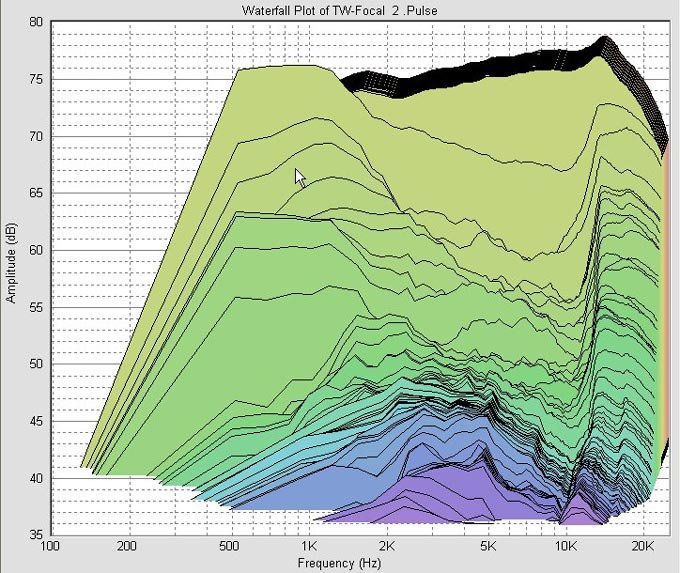Click the 80 dB tick label

[36, 22]
